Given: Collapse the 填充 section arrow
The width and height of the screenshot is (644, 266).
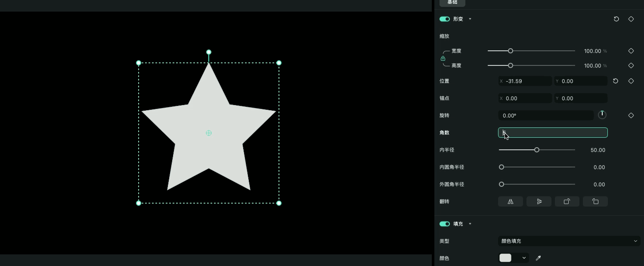Looking at the screenshot, I should click(470, 224).
